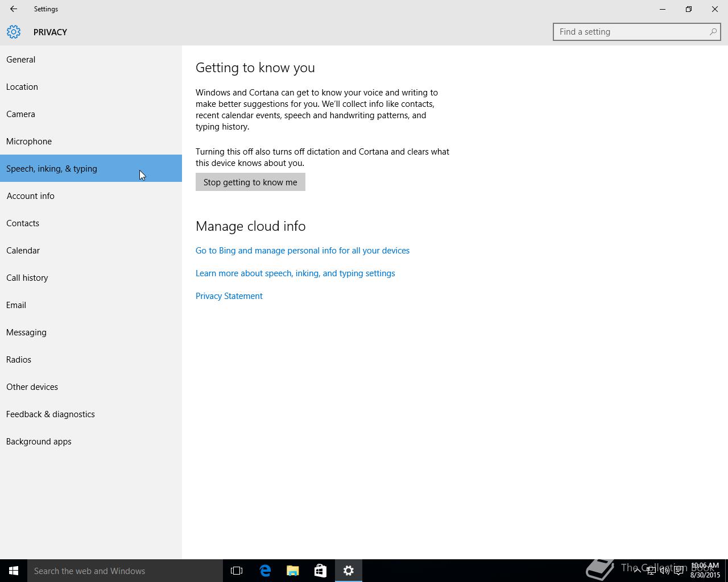Open the taskbar clock and date
Screen dimensions: 728x582
point(705,571)
